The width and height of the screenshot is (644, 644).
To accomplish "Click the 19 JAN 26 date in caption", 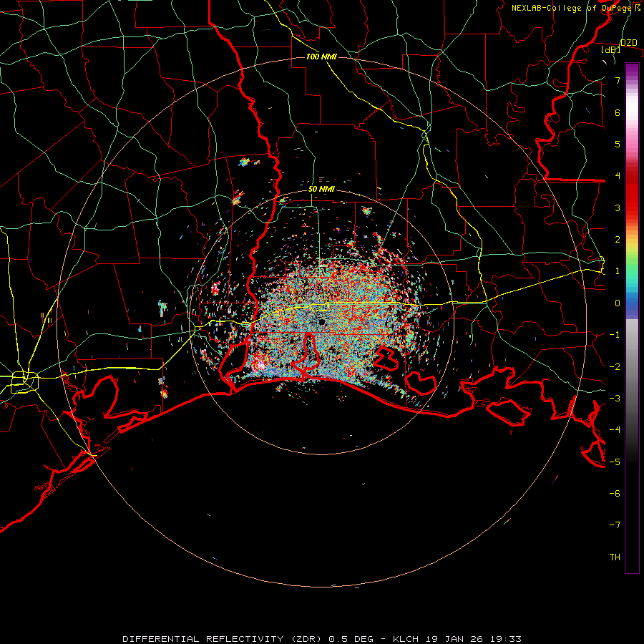I will pyautogui.click(x=454, y=639).
